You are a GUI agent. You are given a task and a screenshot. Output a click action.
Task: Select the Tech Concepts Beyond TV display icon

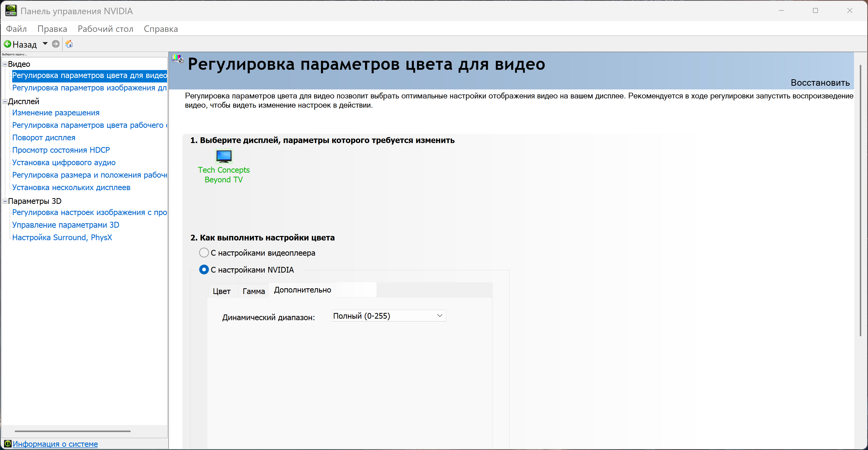tap(224, 157)
